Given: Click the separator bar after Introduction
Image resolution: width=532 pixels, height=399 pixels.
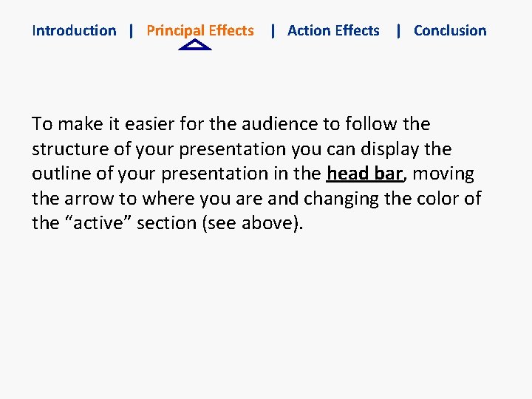Looking at the screenshot, I should pyautogui.click(x=131, y=31).
